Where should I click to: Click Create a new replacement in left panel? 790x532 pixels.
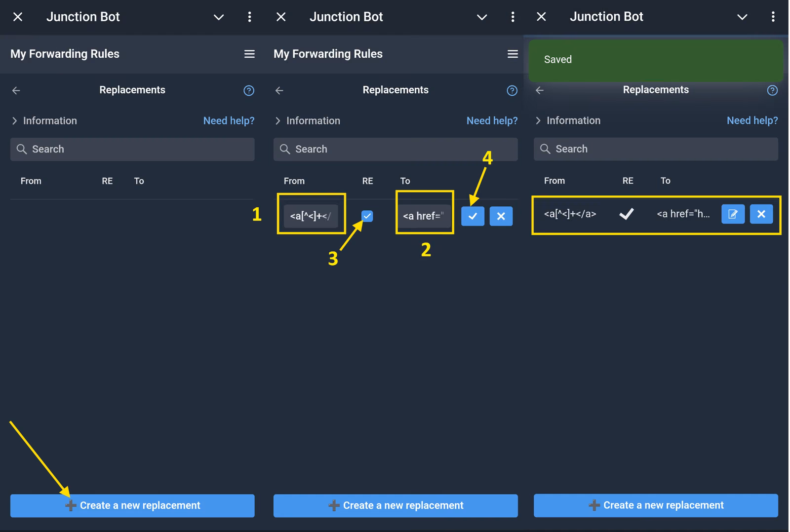[132, 506]
